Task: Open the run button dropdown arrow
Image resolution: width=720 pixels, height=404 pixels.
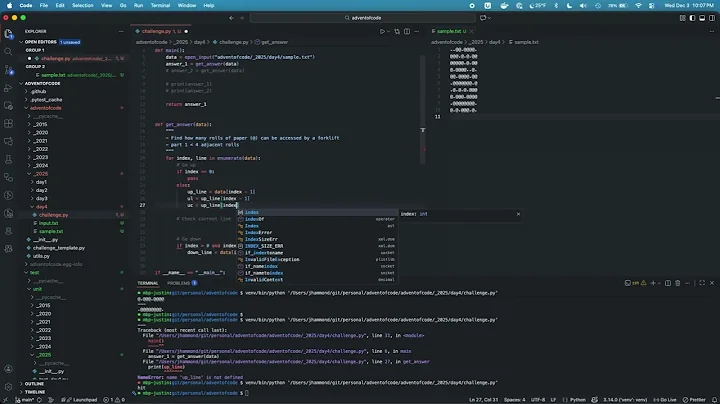Action: pyautogui.click(x=388, y=31)
